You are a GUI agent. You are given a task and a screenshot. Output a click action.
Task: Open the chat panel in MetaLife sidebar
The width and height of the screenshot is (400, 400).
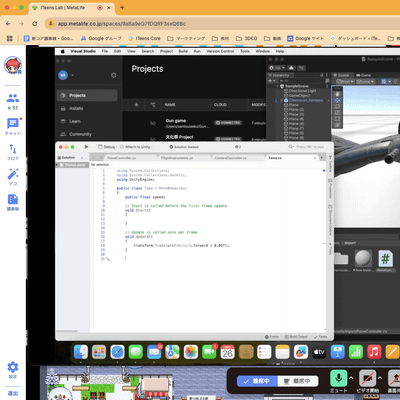coord(13,127)
